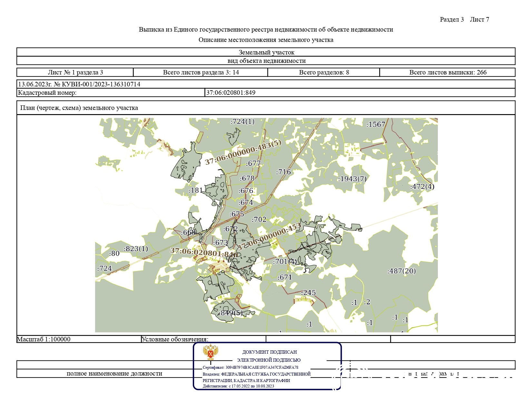Select parcel label ':668'
The width and height of the screenshot is (532, 411).
(x=188, y=232)
